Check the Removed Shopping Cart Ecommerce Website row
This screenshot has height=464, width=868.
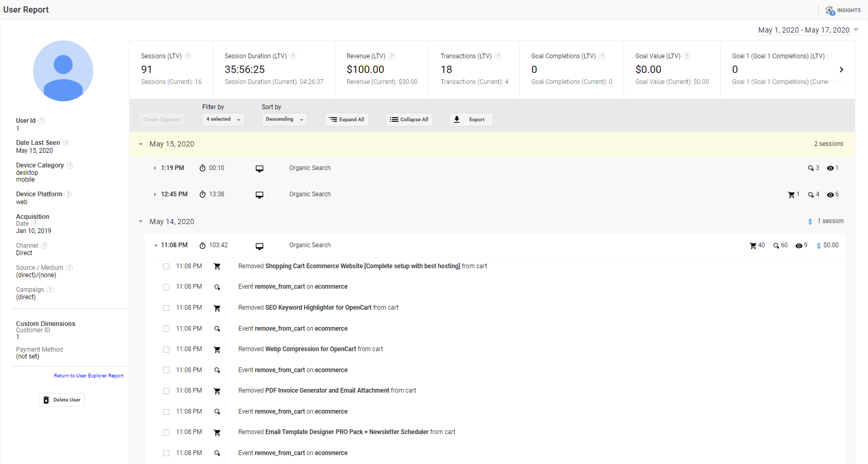coord(166,267)
